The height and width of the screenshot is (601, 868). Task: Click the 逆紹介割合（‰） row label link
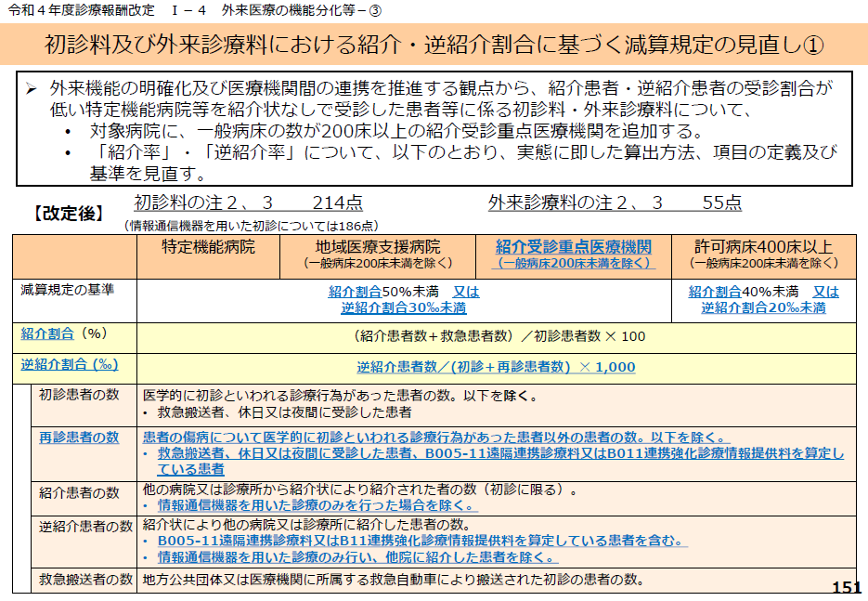[x=70, y=365]
